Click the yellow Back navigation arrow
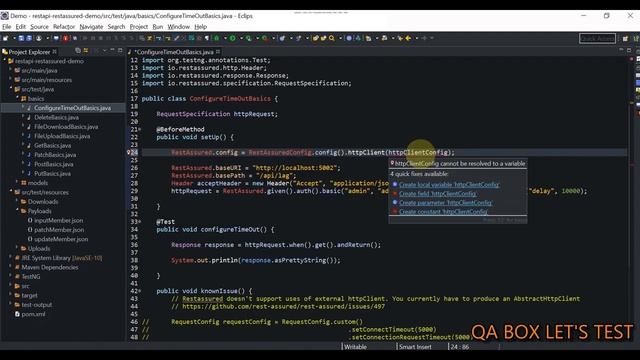Viewport: 640px width, 360px height. [x=408, y=38]
